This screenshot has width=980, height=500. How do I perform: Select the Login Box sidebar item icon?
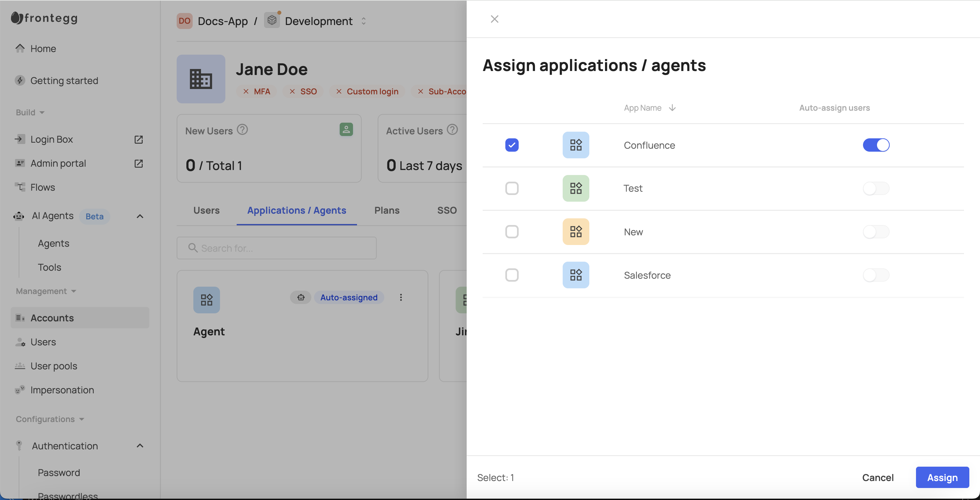19,139
